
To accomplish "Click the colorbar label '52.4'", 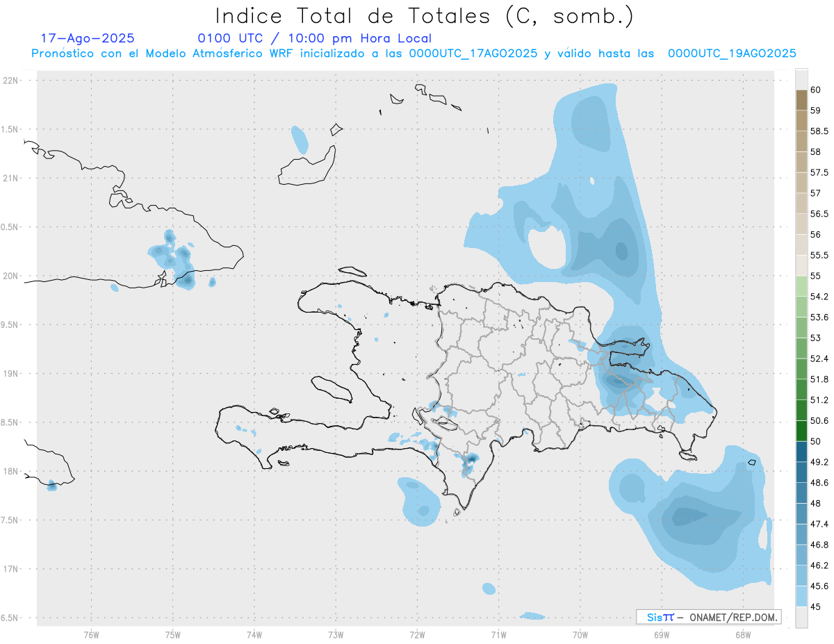I will click(819, 359).
